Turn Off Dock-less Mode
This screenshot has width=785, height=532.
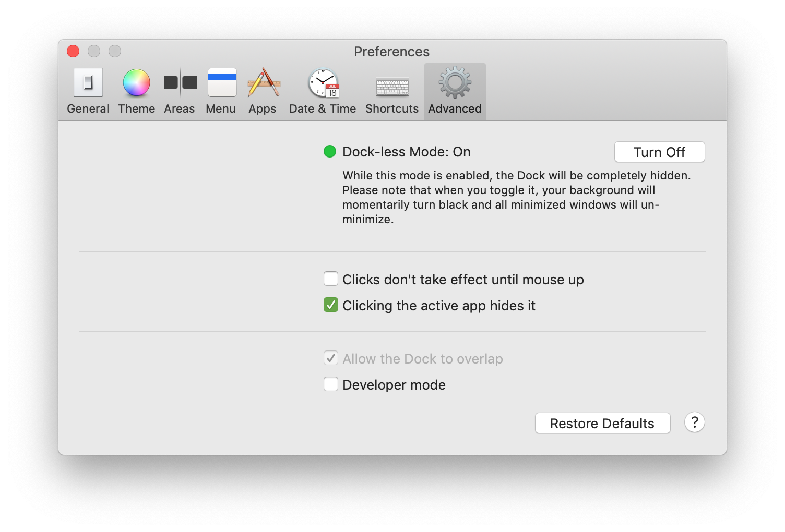(x=659, y=152)
